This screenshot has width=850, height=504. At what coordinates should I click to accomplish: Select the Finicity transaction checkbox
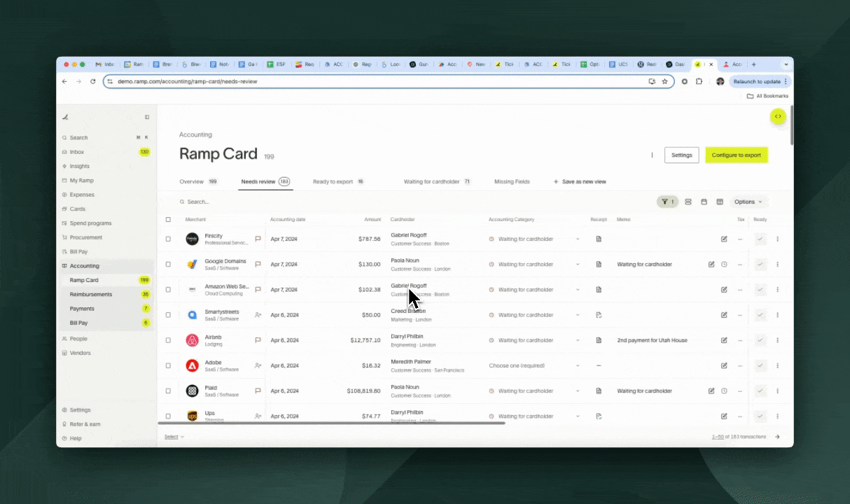pos(168,239)
